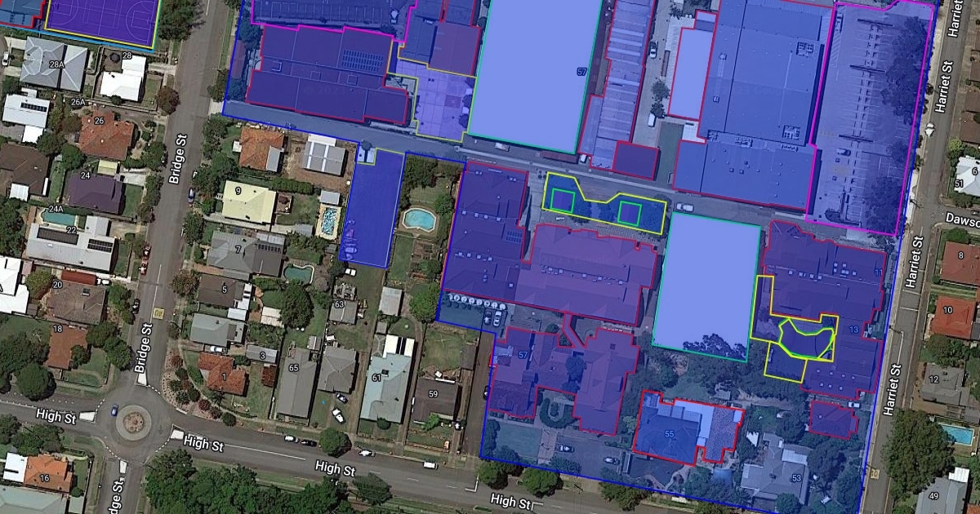Viewport: 980px width, 514px height.
Task: Click address label 24A
Action: tap(56, 209)
